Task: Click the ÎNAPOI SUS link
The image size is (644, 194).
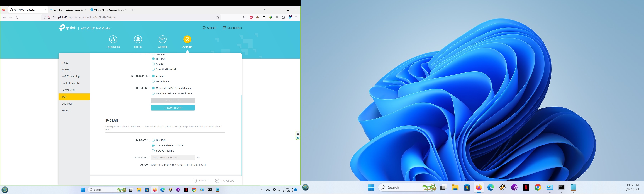Action: tap(225, 181)
